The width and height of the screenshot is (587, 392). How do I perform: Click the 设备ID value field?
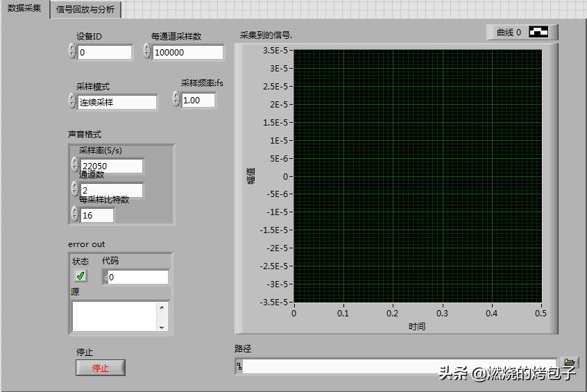(x=105, y=53)
